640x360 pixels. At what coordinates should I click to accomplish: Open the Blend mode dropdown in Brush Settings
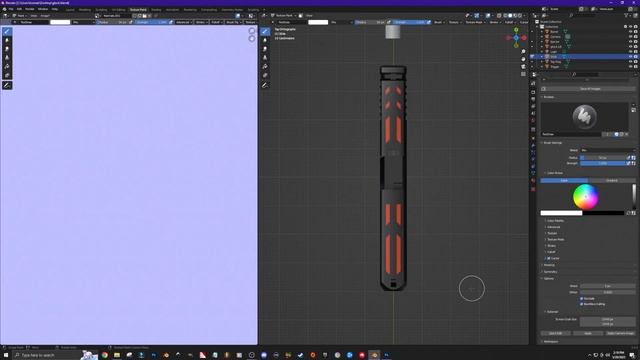(608, 150)
